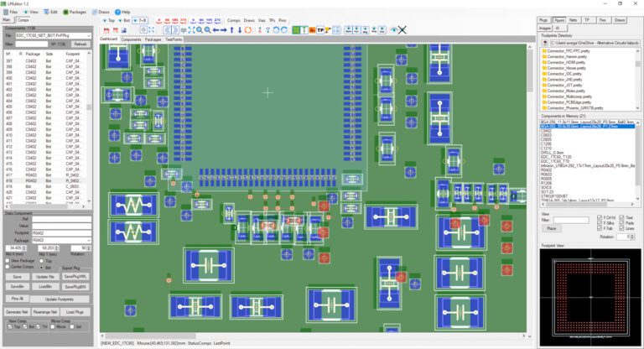Screen dimensions: 644x349
Task: Open the Draws menu
Action: click(101, 12)
